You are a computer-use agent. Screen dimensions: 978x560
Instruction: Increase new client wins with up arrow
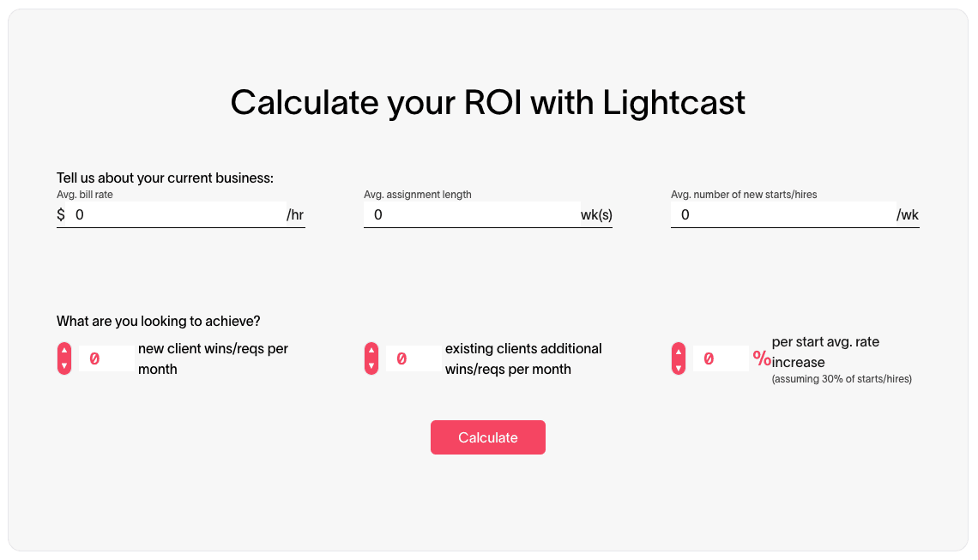coord(64,351)
